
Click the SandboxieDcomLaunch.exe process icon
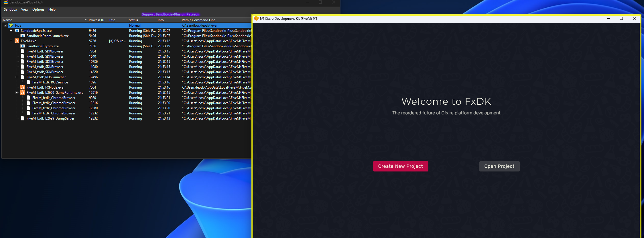point(23,36)
